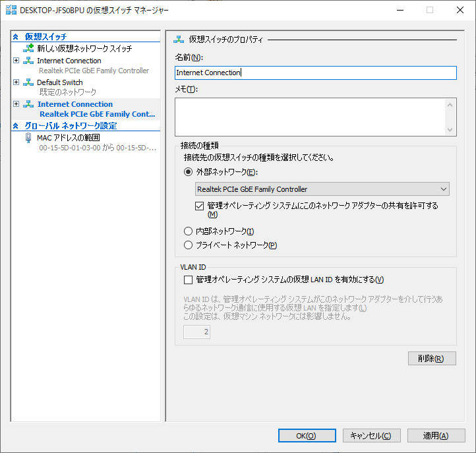
Task: Click the グローバル ネットワーク設定 header
Action: coord(71,126)
